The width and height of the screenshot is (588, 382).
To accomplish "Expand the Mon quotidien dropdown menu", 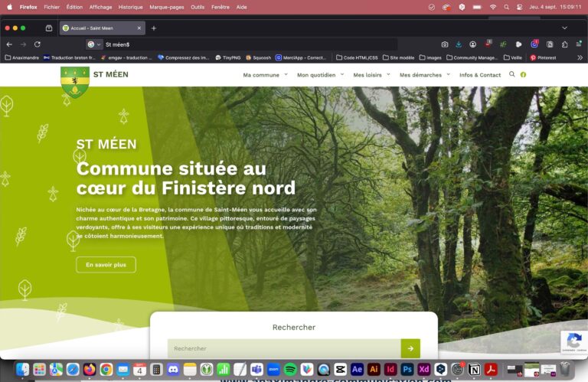I will (x=320, y=75).
